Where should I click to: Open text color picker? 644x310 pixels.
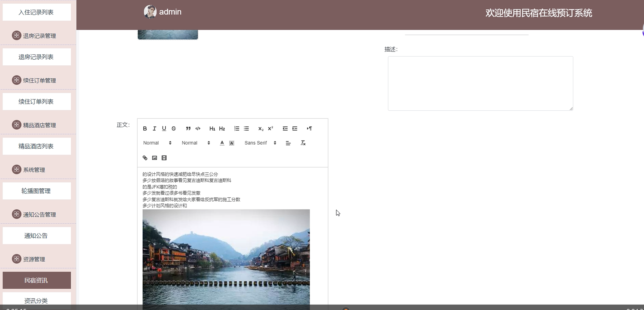(x=222, y=143)
